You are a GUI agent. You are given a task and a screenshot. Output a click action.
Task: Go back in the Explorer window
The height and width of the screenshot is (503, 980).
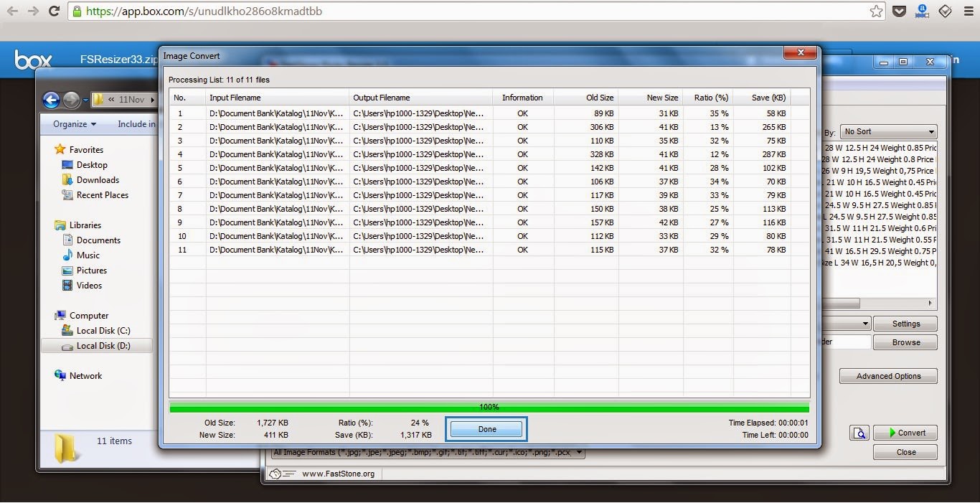pos(51,100)
